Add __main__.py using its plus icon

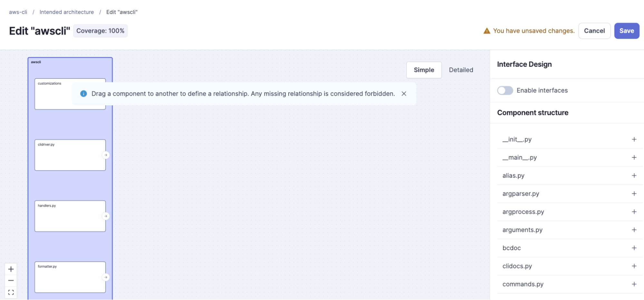pyautogui.click(x=634, y=157)
